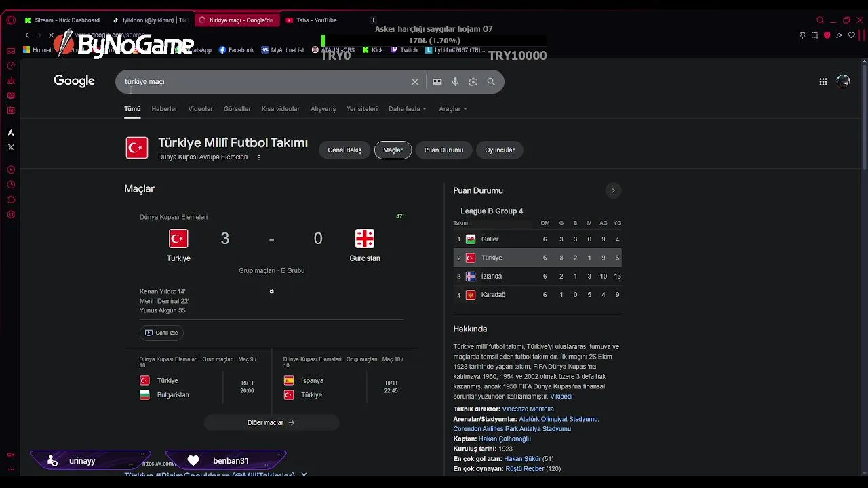Select the İzlanda row in standings
868x488 pixels.
tap(537, 277)
